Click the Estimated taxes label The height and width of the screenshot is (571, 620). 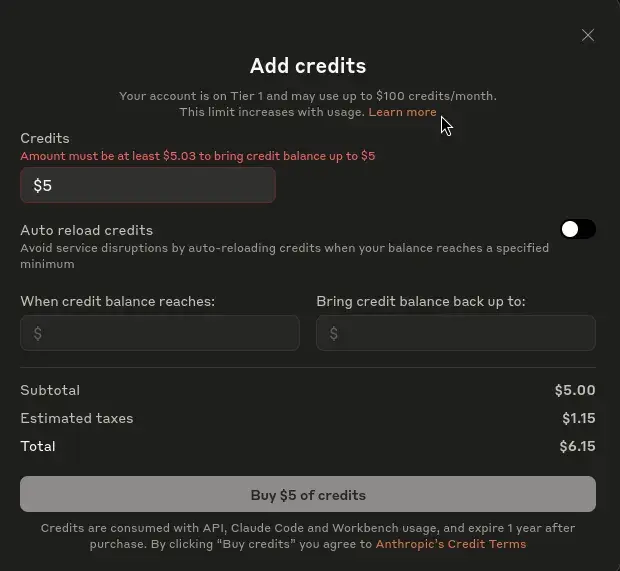[77, 418]
